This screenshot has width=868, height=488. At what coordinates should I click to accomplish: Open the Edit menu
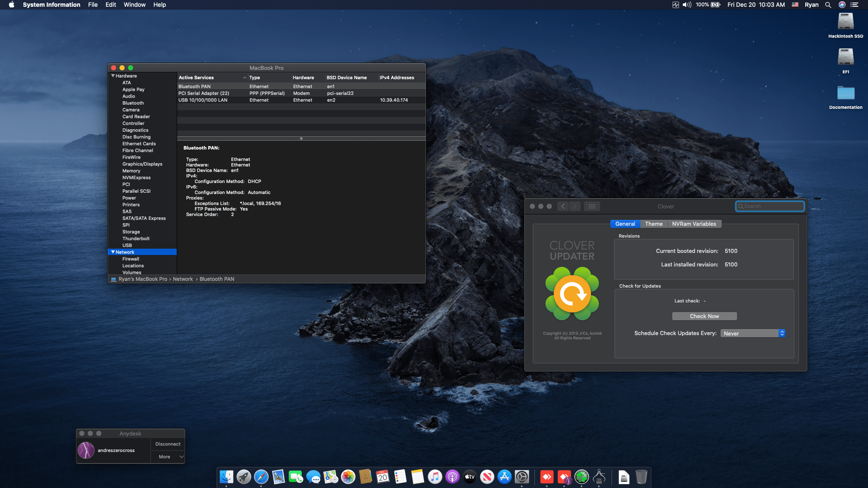click(x=111, y=5)
